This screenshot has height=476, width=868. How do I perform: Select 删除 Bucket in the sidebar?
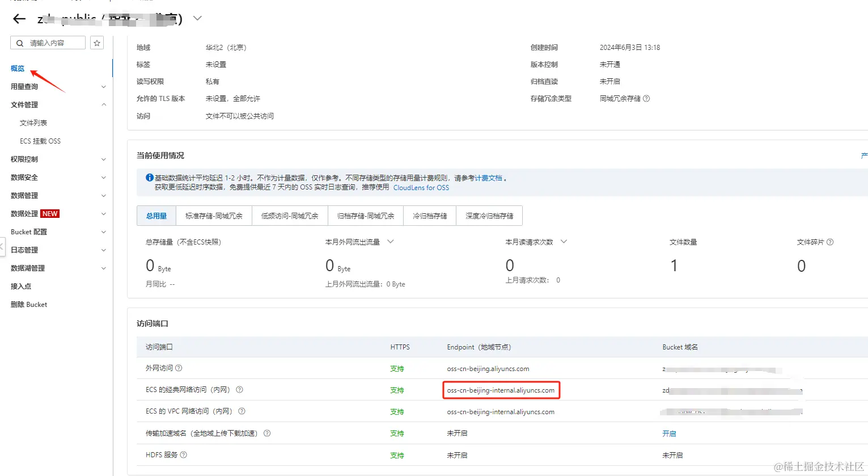click(29, 305)
